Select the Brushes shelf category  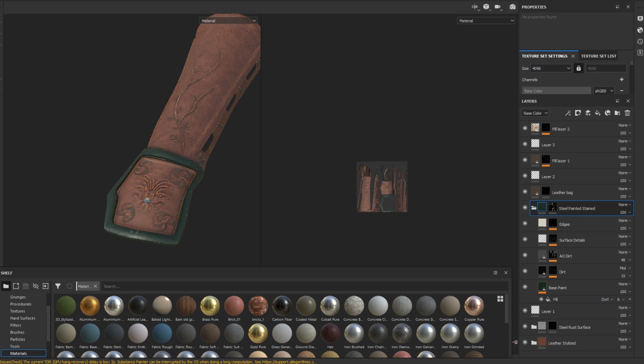17,332
